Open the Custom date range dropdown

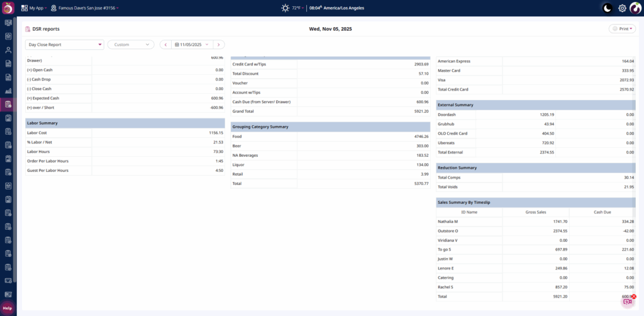tap(131, 45)
